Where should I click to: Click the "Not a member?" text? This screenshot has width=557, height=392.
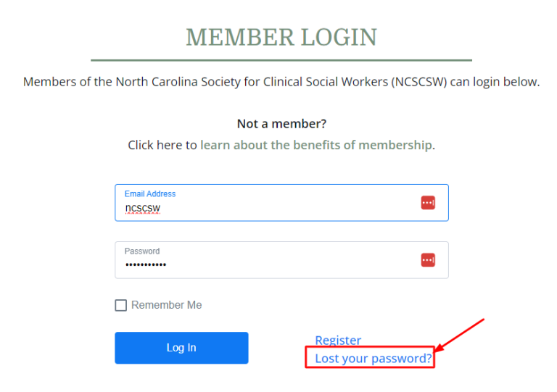click(281, 124)
